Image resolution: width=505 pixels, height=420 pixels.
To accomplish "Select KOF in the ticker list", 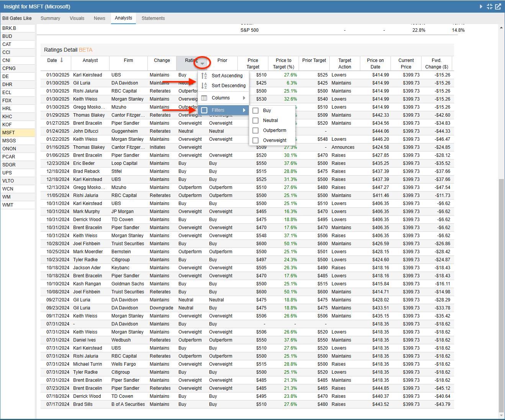I will [x=18, y=125].
